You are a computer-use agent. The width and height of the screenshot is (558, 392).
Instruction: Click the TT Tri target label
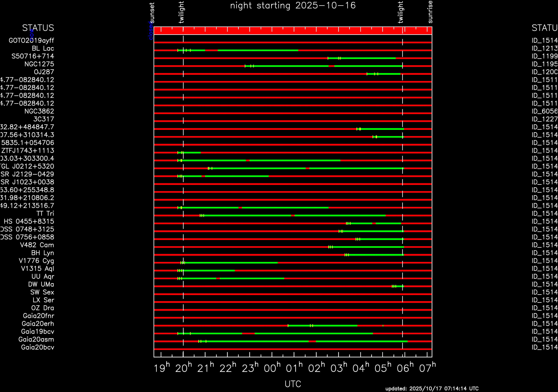coord(45,214)
